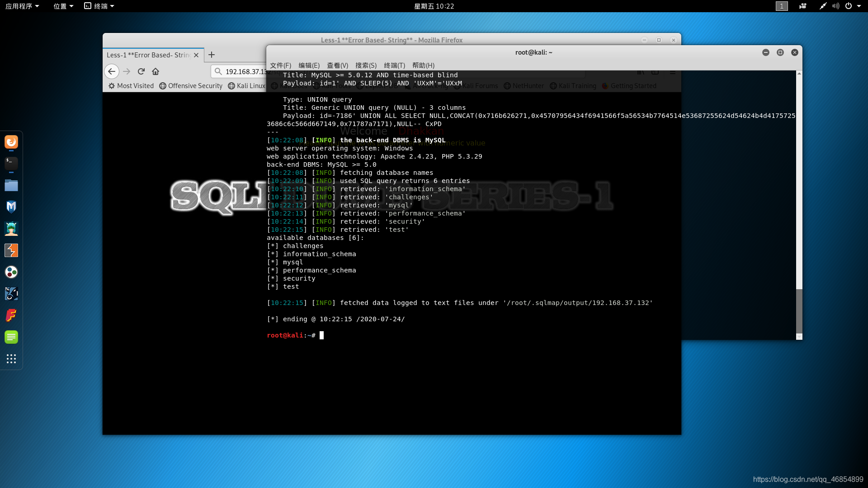Open the green notes dock icon
The height and width of the screenshot is (488, 868).
(x=11, y=337)
